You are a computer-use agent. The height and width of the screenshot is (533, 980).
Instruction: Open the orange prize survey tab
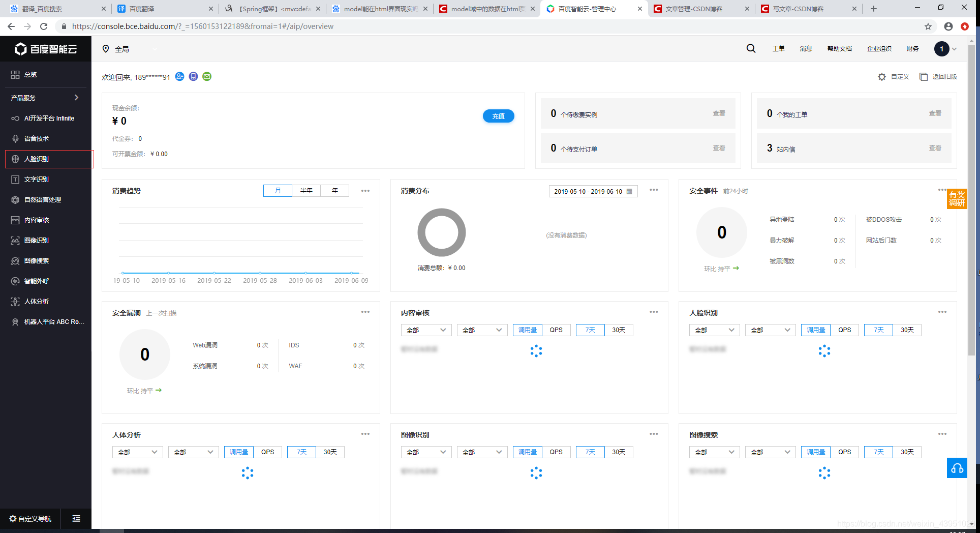[x=957, y=198]
